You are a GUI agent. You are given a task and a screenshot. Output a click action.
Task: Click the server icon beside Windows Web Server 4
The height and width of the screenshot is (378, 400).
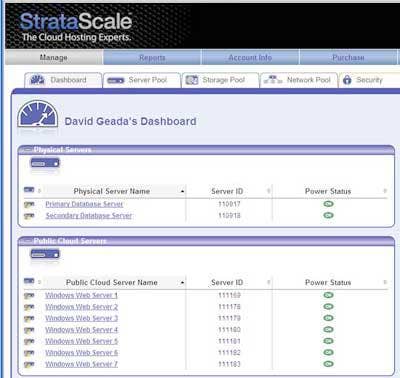29,330
